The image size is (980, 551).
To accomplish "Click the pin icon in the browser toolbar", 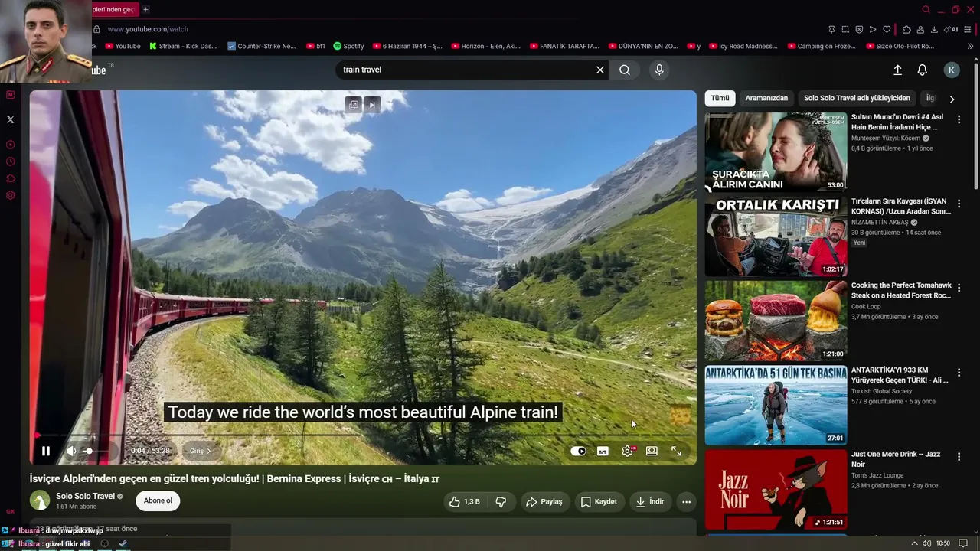I will 831,29.
